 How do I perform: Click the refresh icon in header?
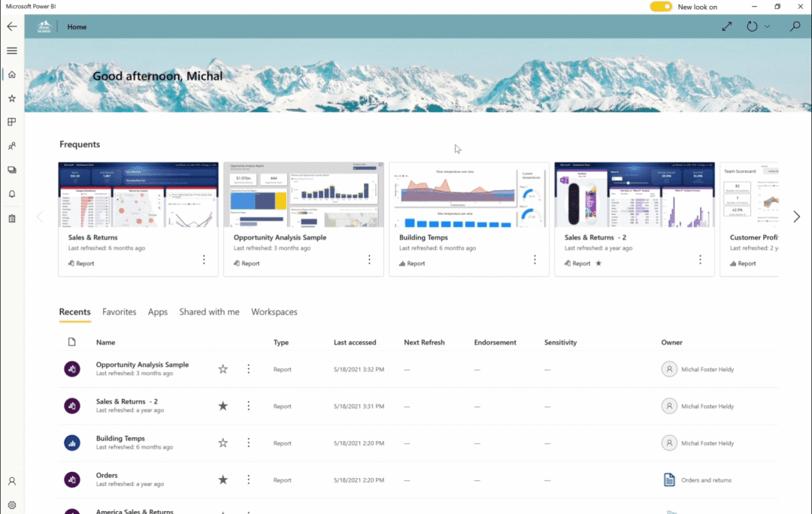[752, 26]
